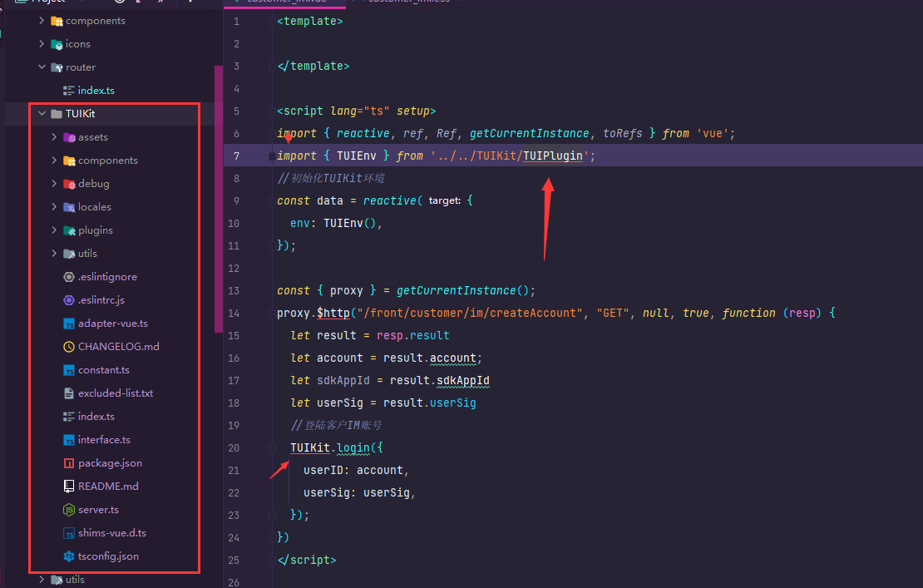Click the file icon of index.ts under excluded-list.txt
The height and width of the screenshot is (588, 923).
point(69,417)
